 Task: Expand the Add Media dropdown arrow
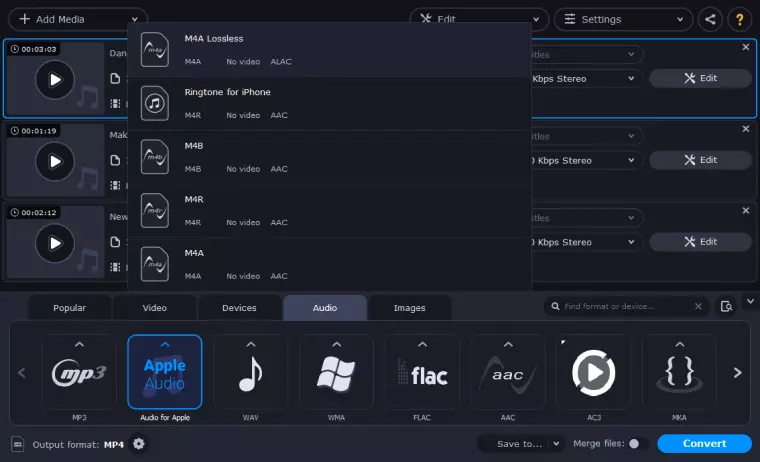pyautogui.click(x=135, y=19)
